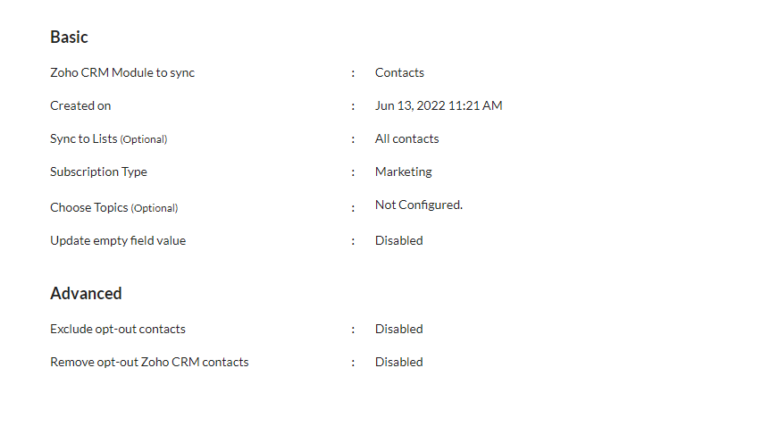Click Disabled beside Update empty field value
The width and height of the screenshot is (770, 435).
[398, 240]
